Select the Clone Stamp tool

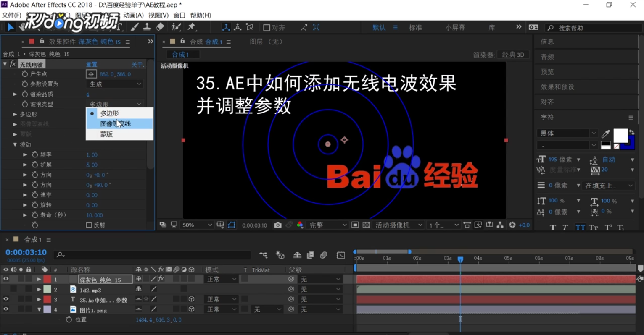147,27
